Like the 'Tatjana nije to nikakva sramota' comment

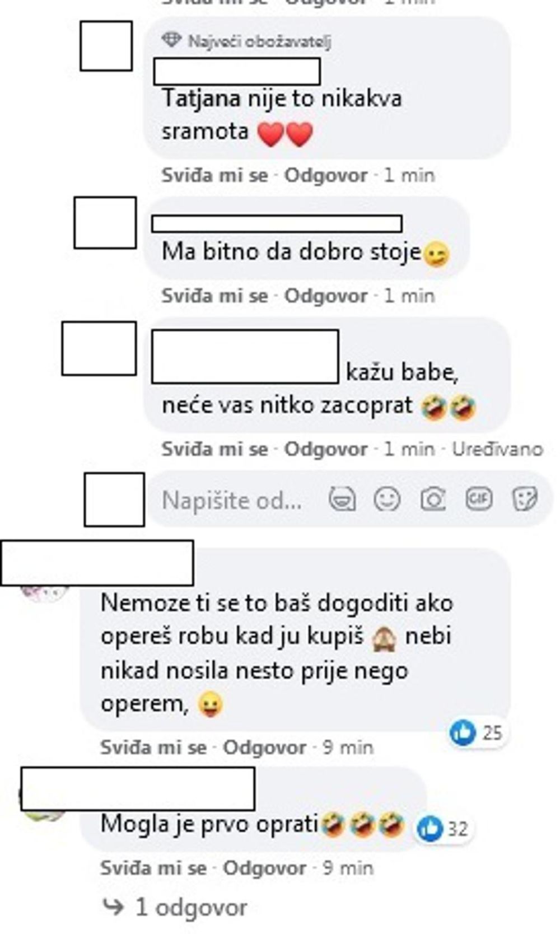click(x=214, y=175)
